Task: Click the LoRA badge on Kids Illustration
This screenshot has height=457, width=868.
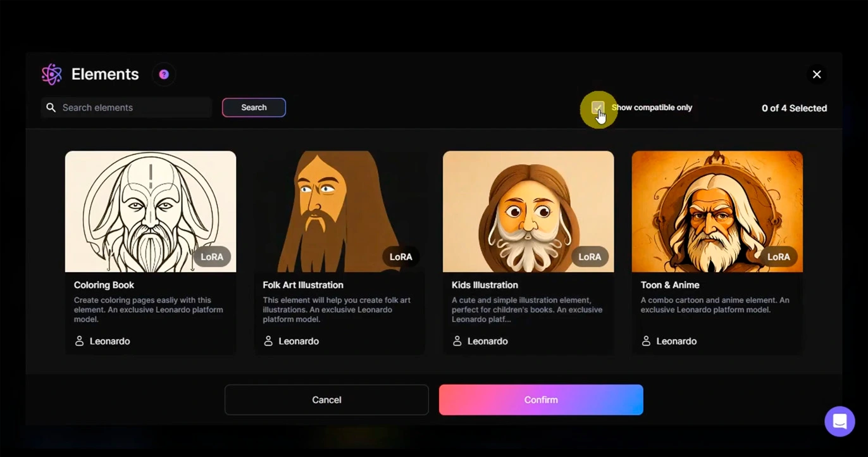Action: pos(590,257)
